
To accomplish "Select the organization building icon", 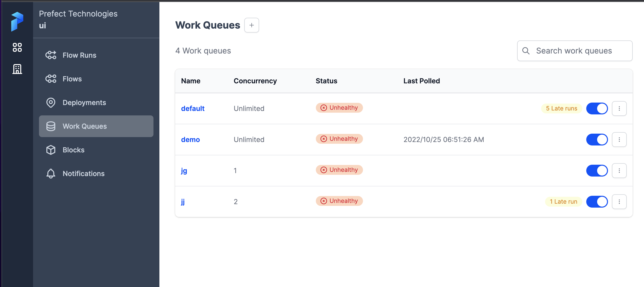I will pyautogui.click(x=17, y=69).
